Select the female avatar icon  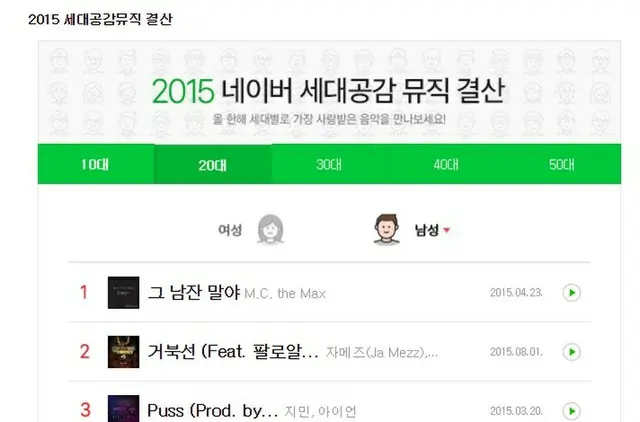pos(270,229)
